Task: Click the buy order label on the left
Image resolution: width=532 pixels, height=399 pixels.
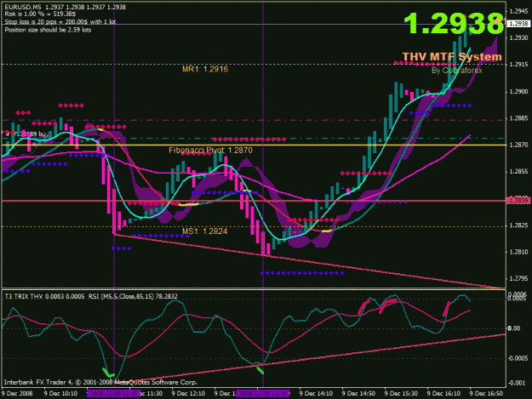Action: click(x=26, y=134)
